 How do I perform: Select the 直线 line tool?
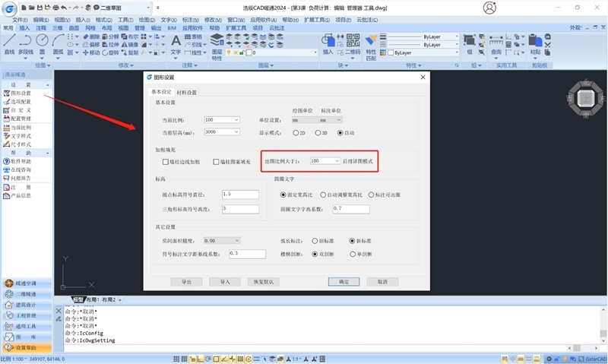[9, 44]
